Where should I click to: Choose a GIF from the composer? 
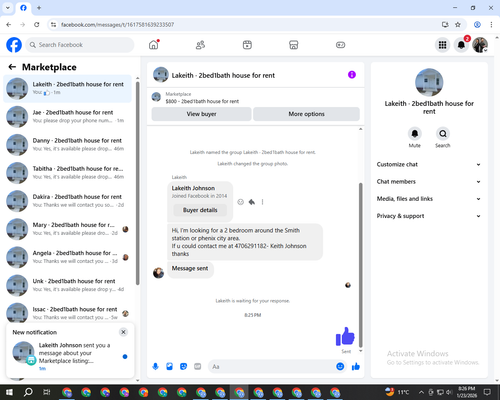pos(198,367)
